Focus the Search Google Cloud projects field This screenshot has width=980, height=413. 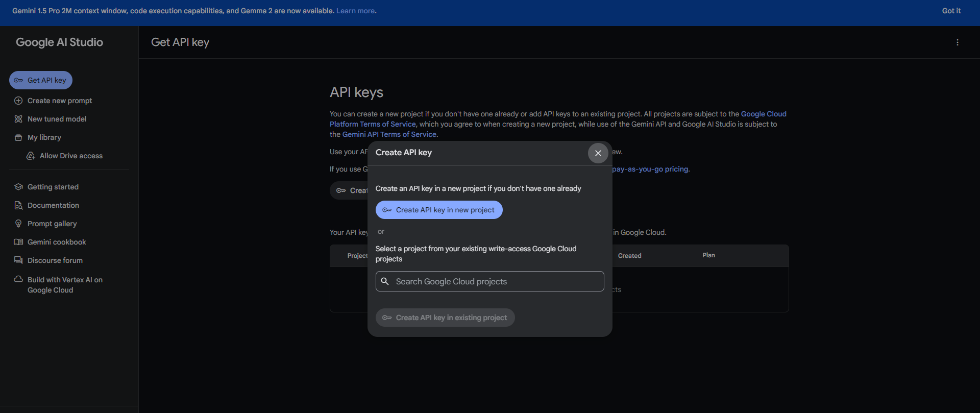click(490, 281)
